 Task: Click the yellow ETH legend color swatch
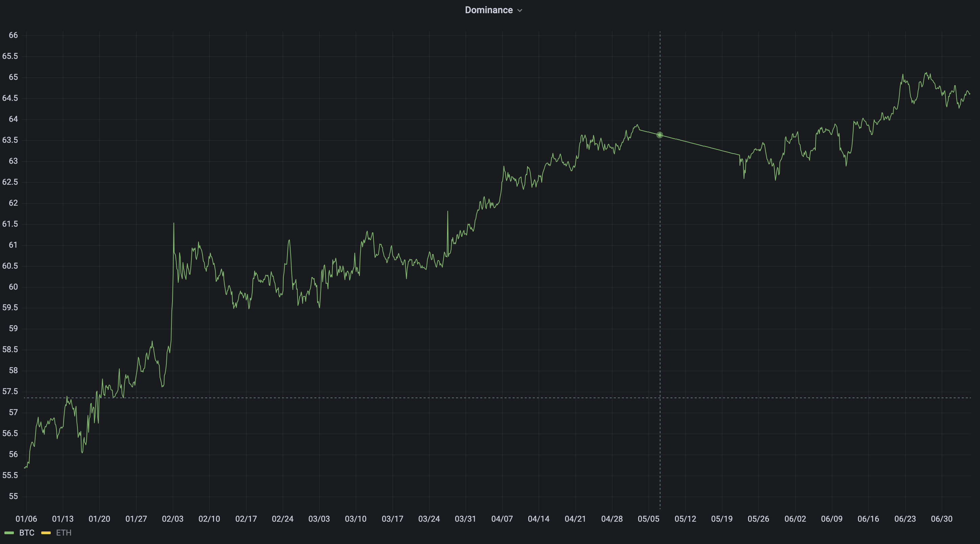(x=46, y=533)
